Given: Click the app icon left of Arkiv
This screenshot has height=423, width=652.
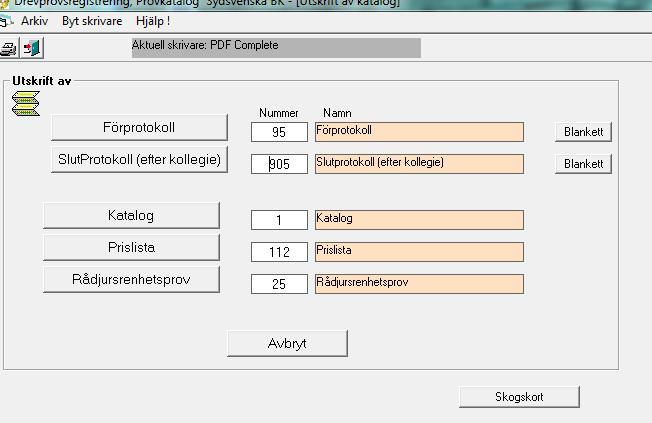Looking at the screenshot, I should click(x=6, y=21).
